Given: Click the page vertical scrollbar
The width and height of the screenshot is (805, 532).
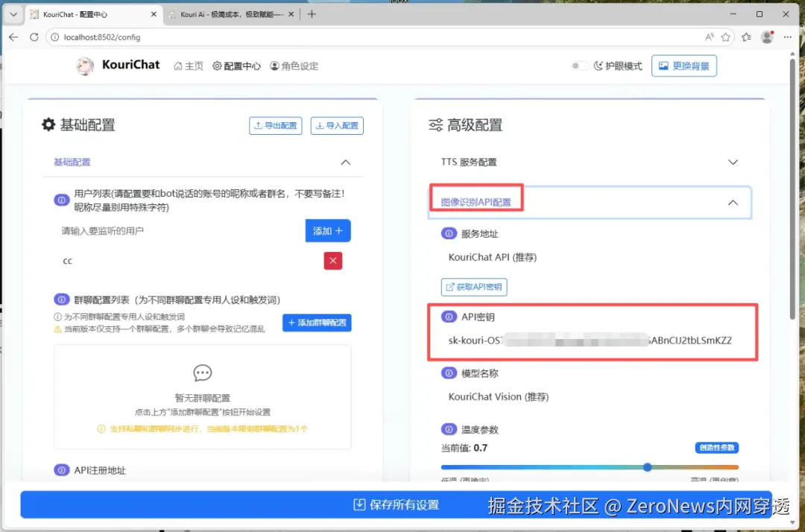Looking at the screenshot, I should click(x=792, y=190).
